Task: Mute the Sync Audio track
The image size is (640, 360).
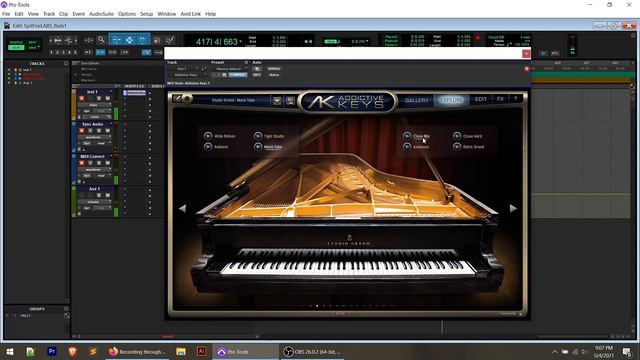Action: tap(107, 131)
